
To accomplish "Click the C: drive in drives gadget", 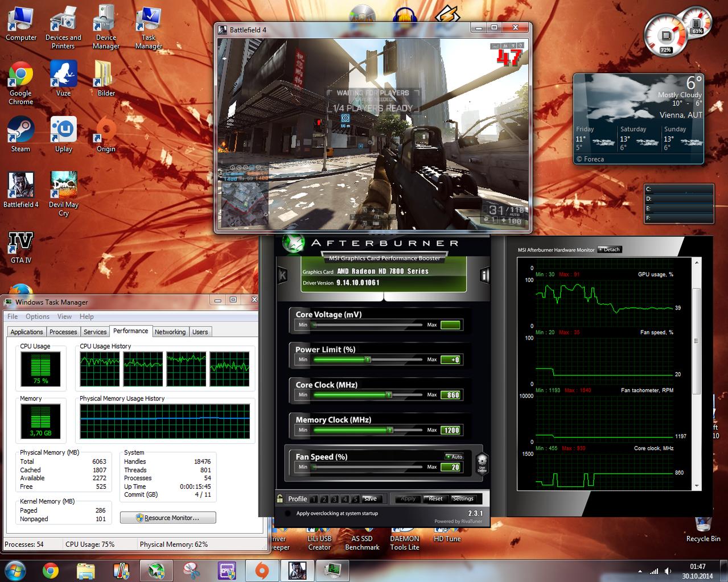I will pos(679,189).
